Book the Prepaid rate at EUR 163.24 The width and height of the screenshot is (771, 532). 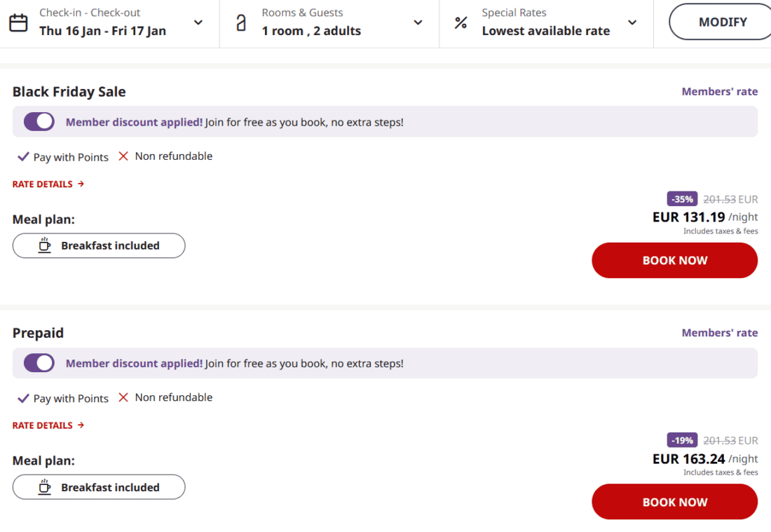click(x=674, y=502)
